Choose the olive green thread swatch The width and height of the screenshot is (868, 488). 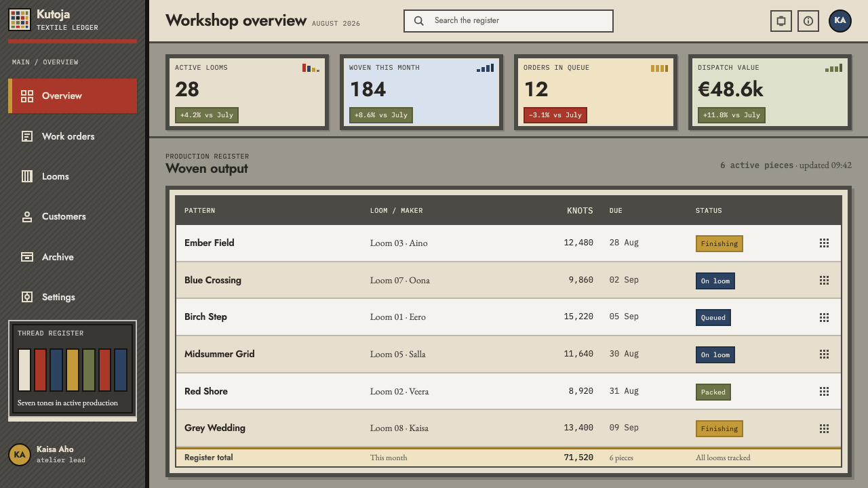(88, 370)
